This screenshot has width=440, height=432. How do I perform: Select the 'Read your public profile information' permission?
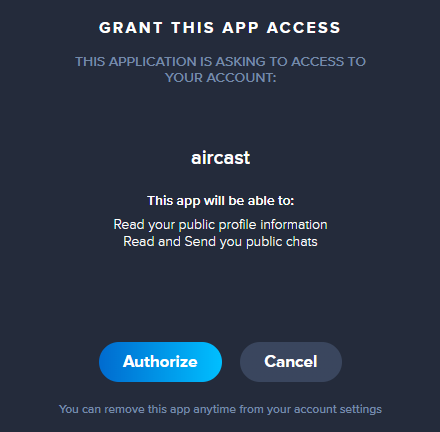(x=220, y=225)
